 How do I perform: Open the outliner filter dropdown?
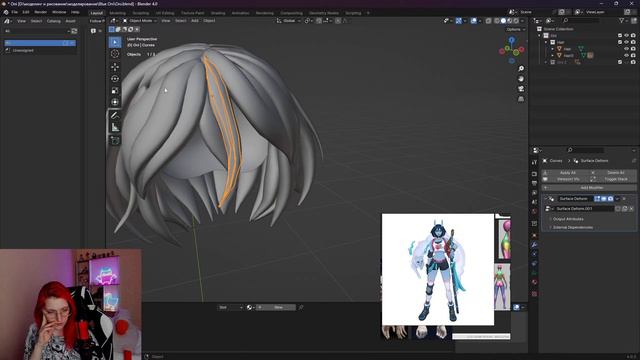click(623, 20)
